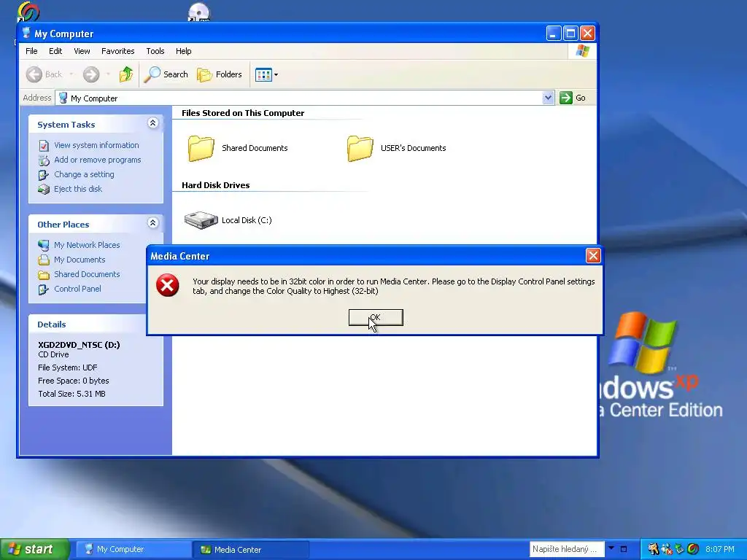The width and height of the screenshot is (747, 560).
Task: Click Safely Remove Hardware tray icon
Action: coord(680,549)
